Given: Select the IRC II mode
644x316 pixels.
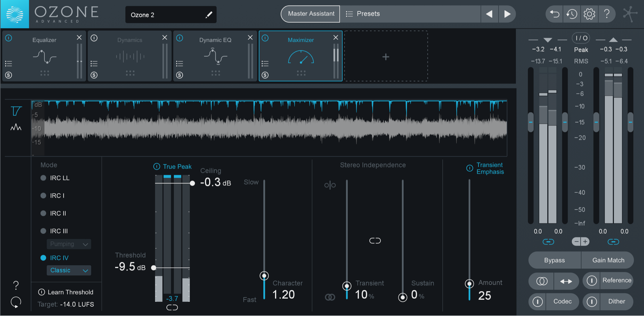Looking at the screenshot, I should click(x=43, y=213).
